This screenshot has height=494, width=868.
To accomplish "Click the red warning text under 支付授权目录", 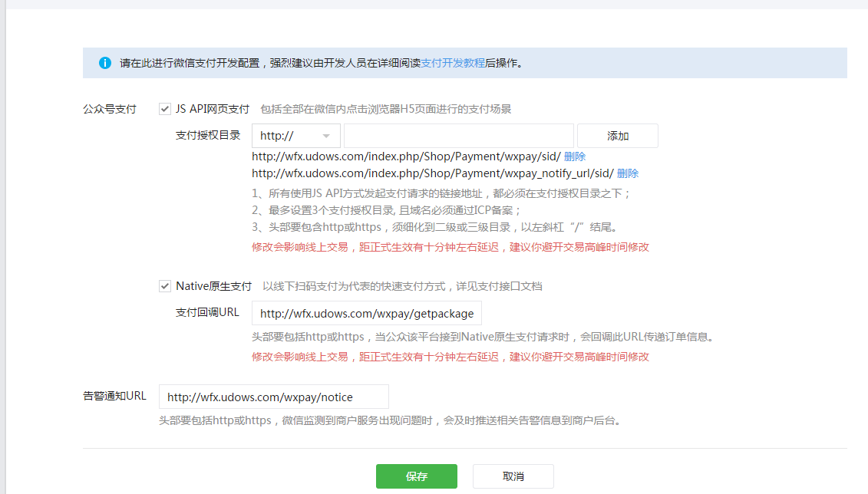I will click(x=450, y=247).
